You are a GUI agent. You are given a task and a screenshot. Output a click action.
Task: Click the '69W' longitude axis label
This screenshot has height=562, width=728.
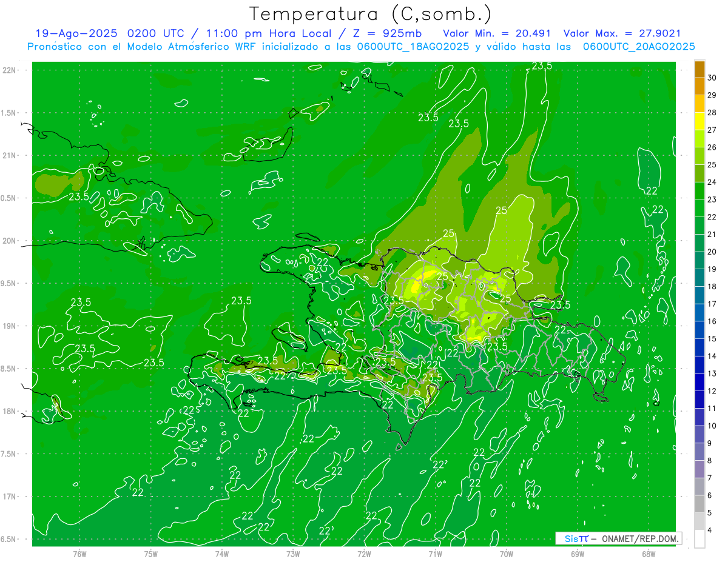(x=578, y=554)
